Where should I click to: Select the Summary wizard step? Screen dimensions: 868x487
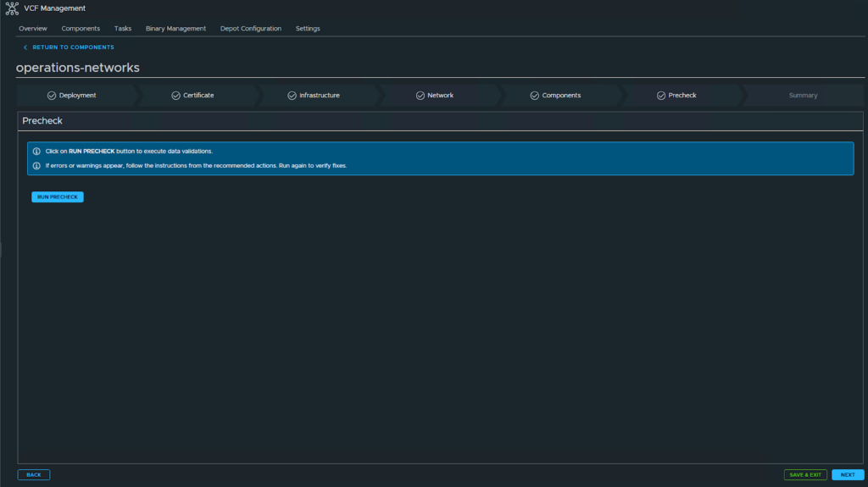point(803,95)
